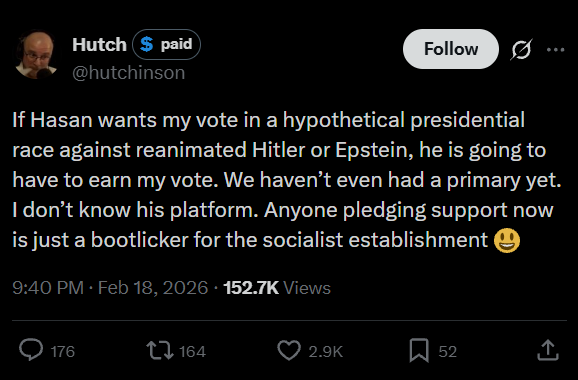Image resolution: width=578 pixels, height=380 pixels.
Task: Click the tweet text mentioning Hasan
Action: 287,180
